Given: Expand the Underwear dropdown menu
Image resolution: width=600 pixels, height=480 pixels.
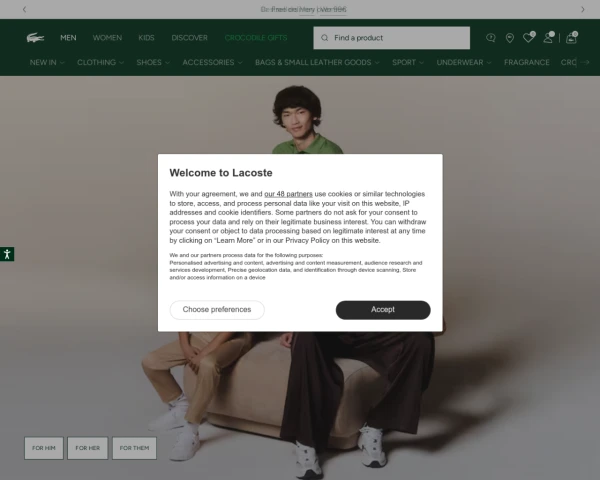Looking at the screenshot, I should pos(464,62).
